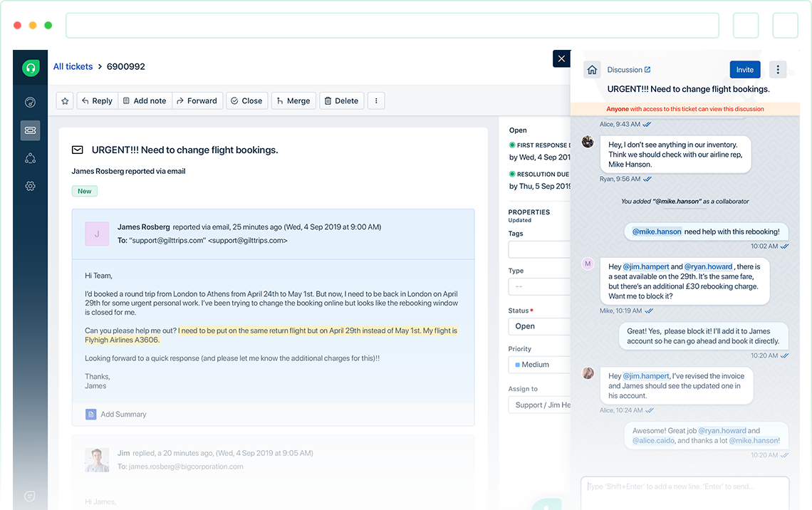Click the access warning banner text
This screenshot has width=812, height=510.
tap(685, 109)
